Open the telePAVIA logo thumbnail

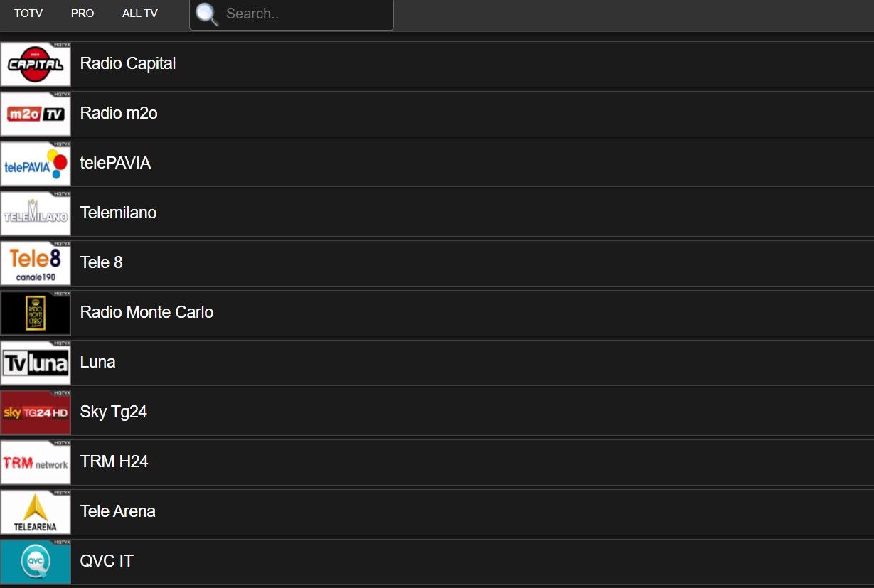[x=36, y=164]
